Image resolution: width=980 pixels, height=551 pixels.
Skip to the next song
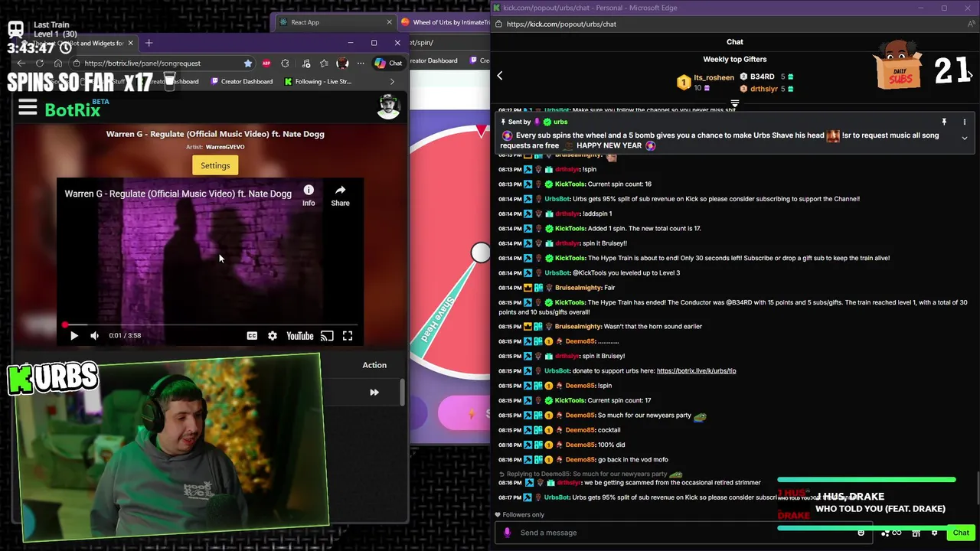point(374,393)
